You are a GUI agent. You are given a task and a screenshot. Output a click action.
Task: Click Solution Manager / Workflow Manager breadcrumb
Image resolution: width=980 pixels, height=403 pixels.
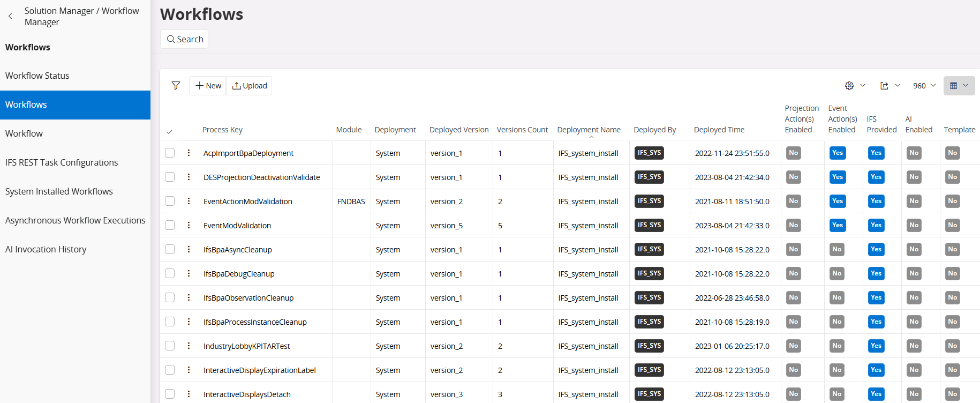pos(81,16)
